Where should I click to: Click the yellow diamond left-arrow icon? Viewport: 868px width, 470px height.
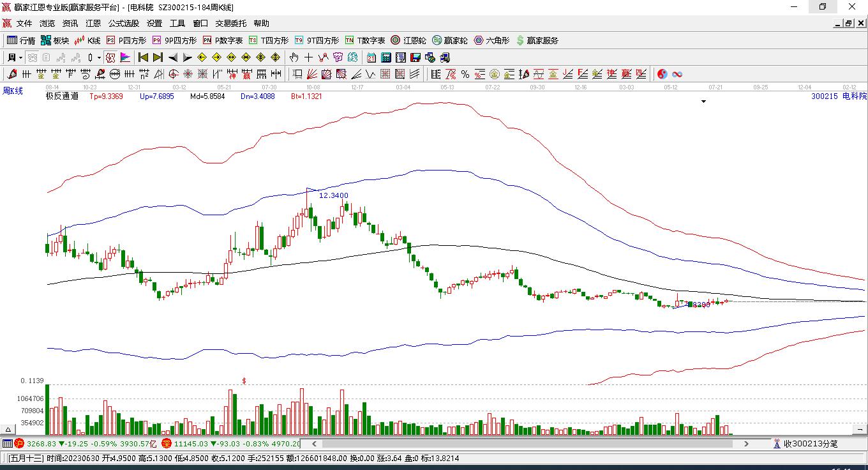tap(202, 57)
